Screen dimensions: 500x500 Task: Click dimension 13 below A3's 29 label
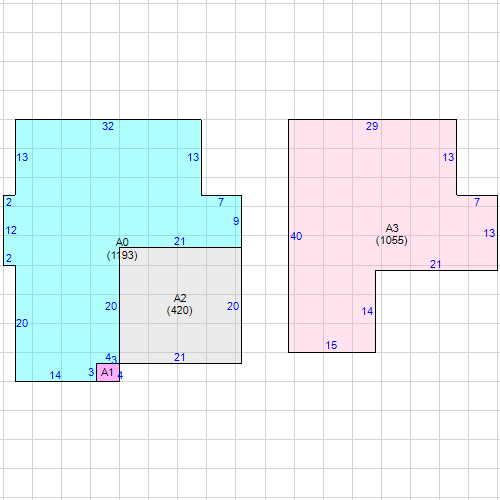(448, 157)
